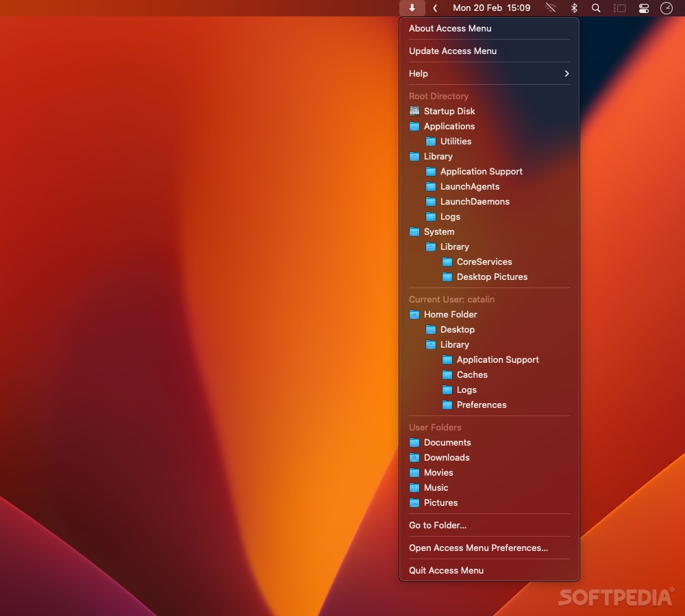Open the Pictures folder icon
This screenshot has height=616, width=685.
coord(414,503)
